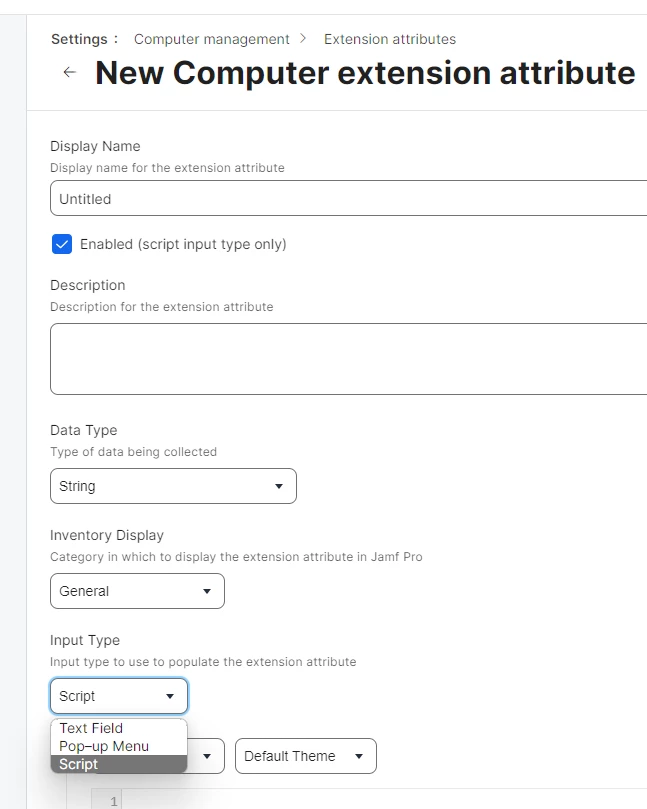This screenshot has width=647, height=809.
Task: Collapse the Input Type Script dropdown
Action: click(x=118, y=696)
